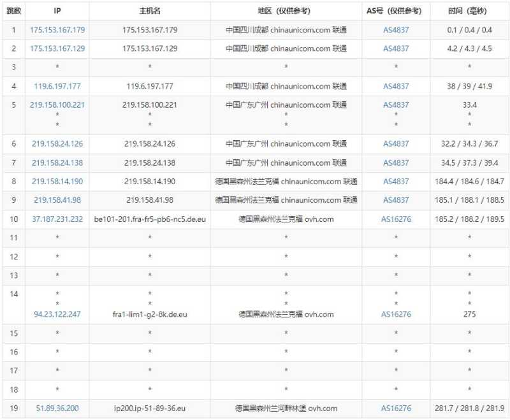The height and width of the screenshot is (420, 510).
Task: Click hop 5 location 中国广东广州 chinaunicom.com 联通
Action: (x=286, y=105)
